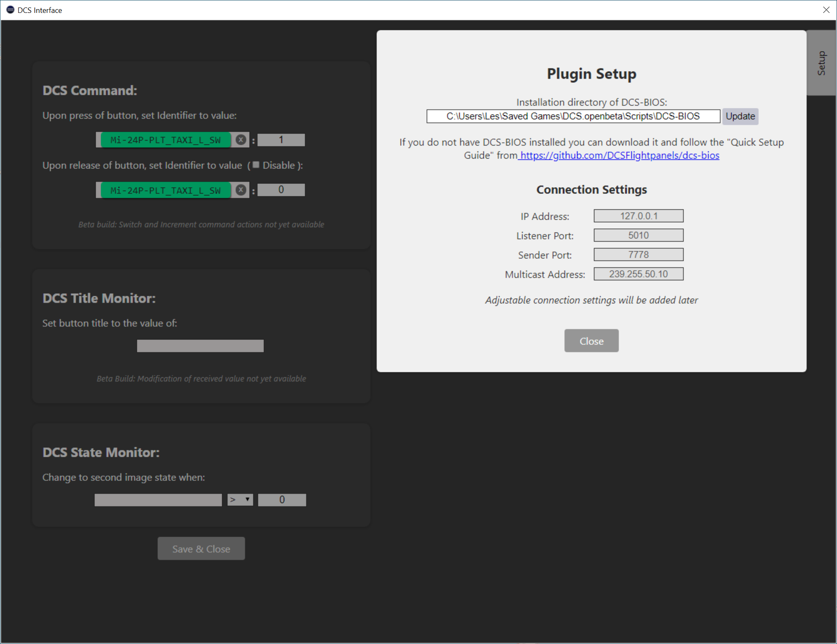Click 'Upon press of button, set Identifier' text
The image size is (837, 644).
click(x=139, y=115)
